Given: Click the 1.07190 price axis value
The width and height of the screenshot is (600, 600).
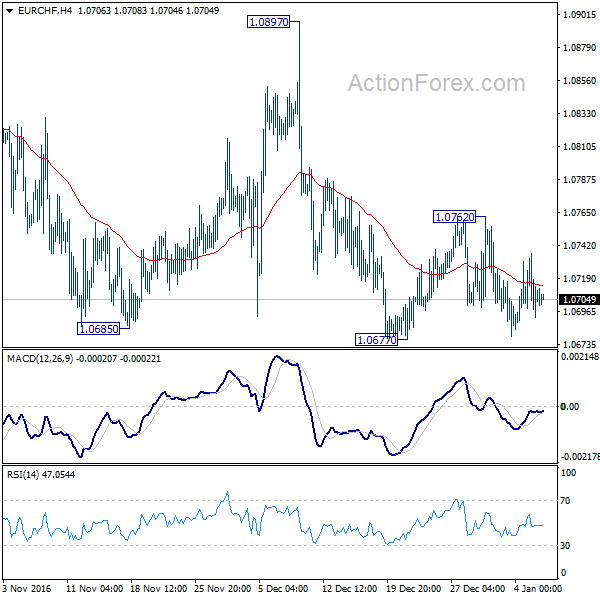Looking at the screenshot, I should [579, 278].
